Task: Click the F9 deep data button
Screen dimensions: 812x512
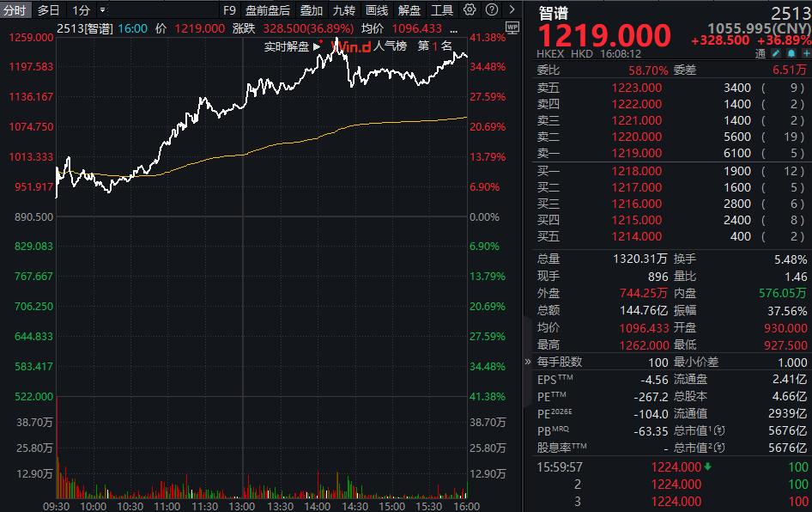Action: [x=229, y=9]
